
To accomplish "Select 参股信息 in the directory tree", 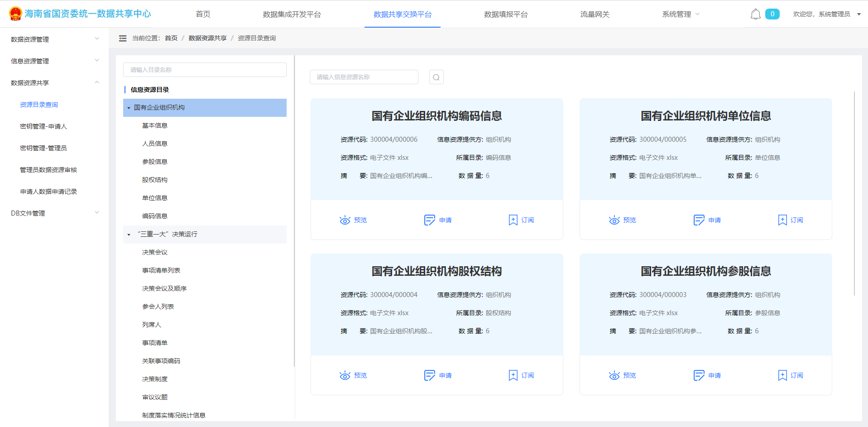I will [155, 162].
